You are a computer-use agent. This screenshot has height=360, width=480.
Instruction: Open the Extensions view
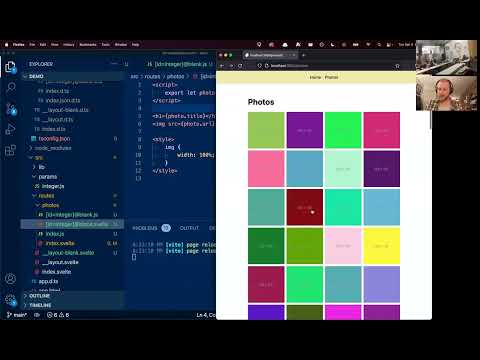[11, 150]
